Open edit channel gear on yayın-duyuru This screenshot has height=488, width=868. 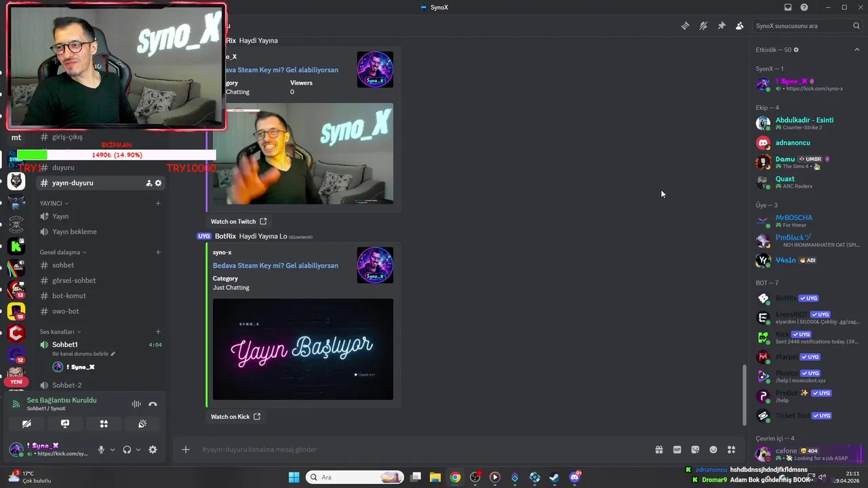pyautogui.click(x=159, y=183)
